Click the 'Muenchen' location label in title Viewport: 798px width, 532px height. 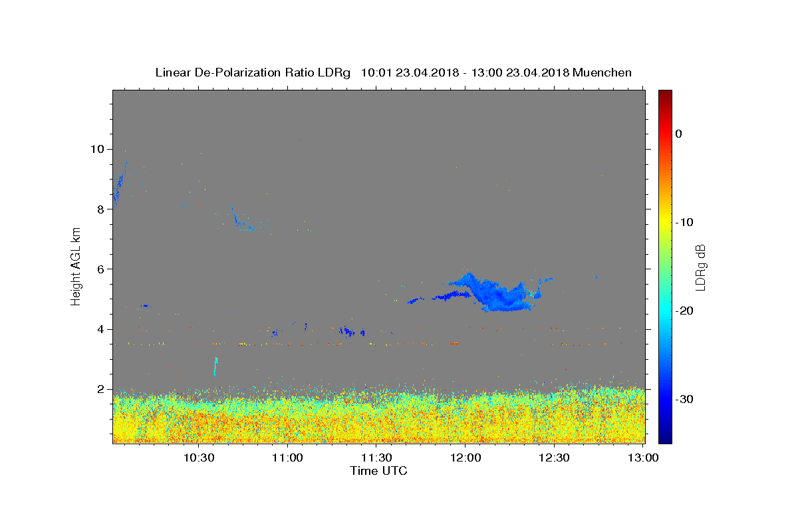click(x=602, y=72)
